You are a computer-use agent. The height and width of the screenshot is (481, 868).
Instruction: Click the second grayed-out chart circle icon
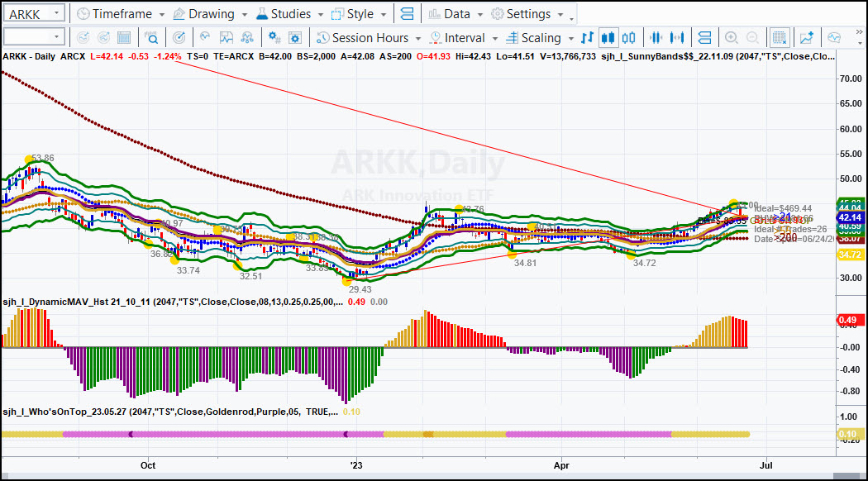103,38
